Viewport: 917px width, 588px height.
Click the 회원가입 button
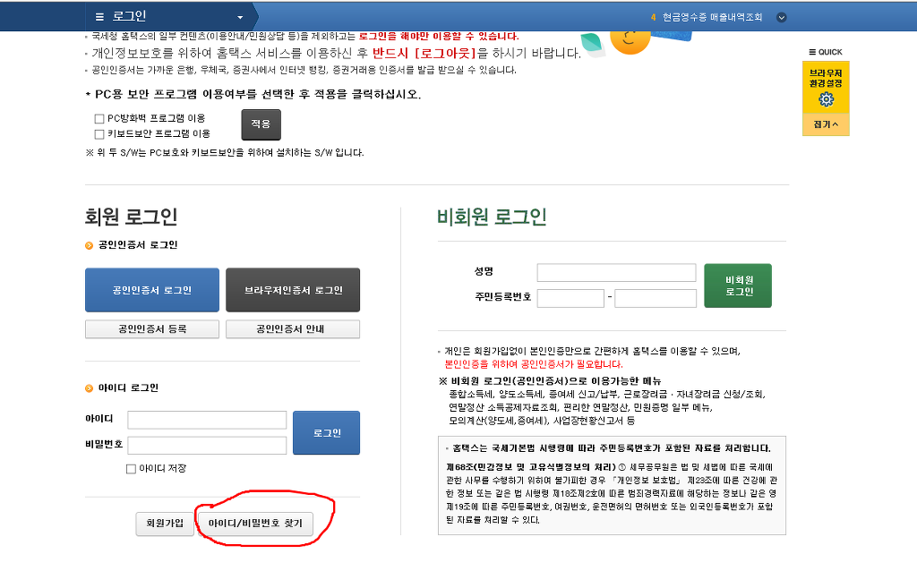pos(165,524)
